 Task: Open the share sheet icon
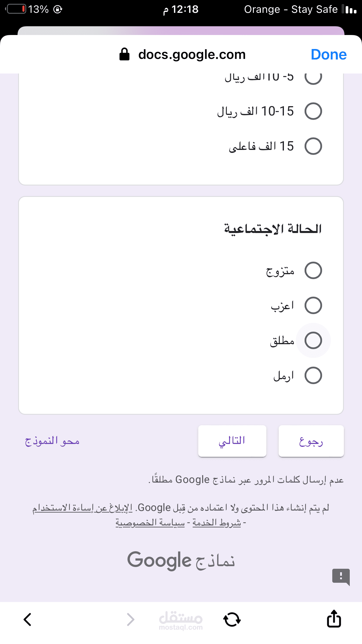coord(334,619)
